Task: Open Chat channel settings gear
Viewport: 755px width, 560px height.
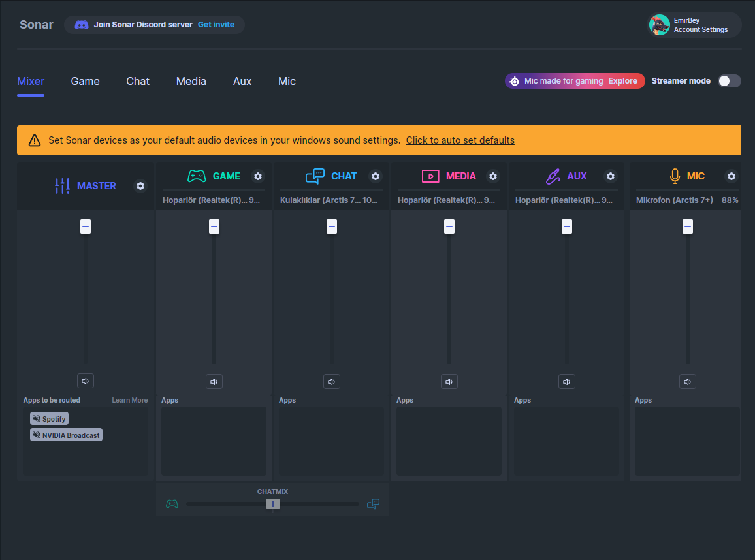Action: pyautogui.click(x=376, y=176)
